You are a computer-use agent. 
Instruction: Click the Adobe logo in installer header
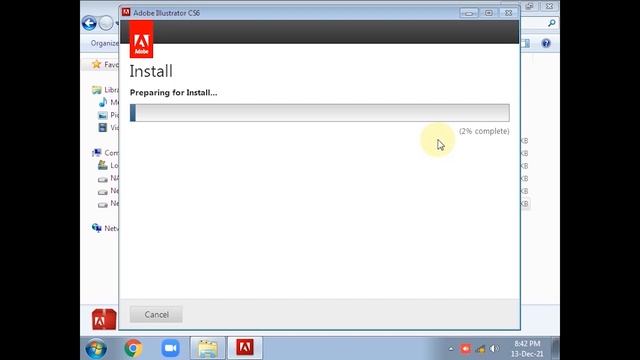tap(141, 40)
